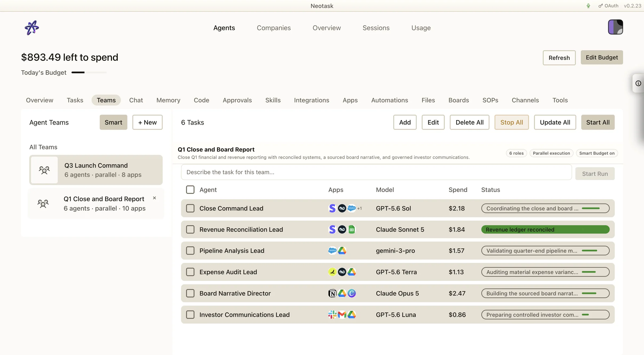Click the Today's Budget progress bar
Image resolution: width=644 pixels, height=355 pixels.
[x=89, y=72]
